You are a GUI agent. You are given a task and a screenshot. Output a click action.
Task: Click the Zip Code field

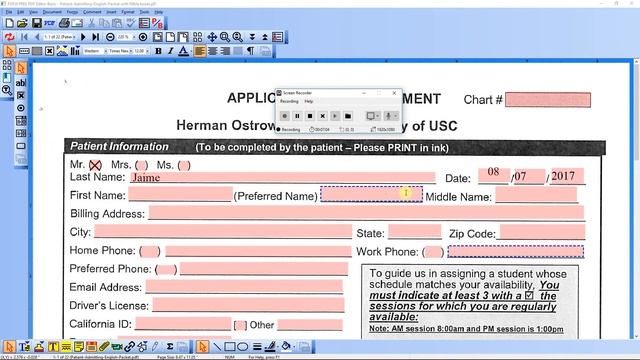(542, 232)
